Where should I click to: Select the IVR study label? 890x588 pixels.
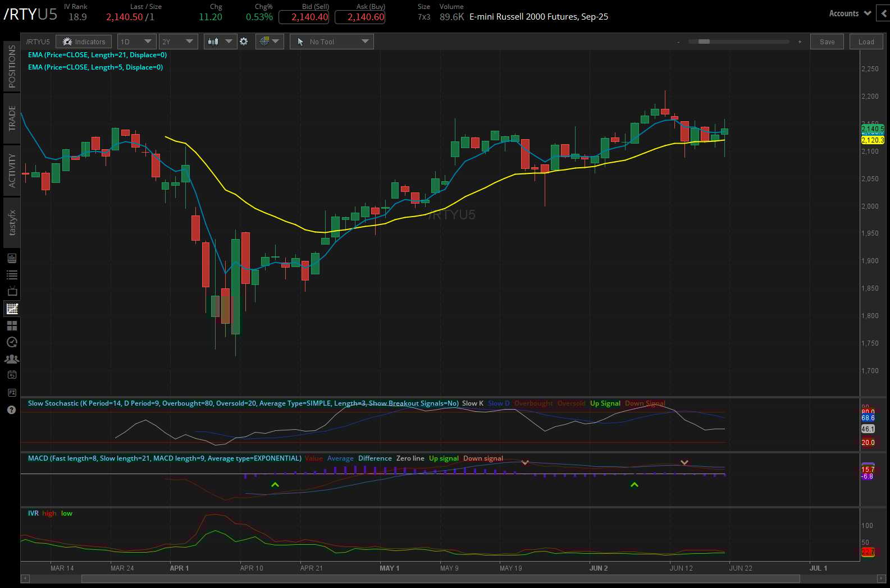pyautogui.click(x=33, y=513)
